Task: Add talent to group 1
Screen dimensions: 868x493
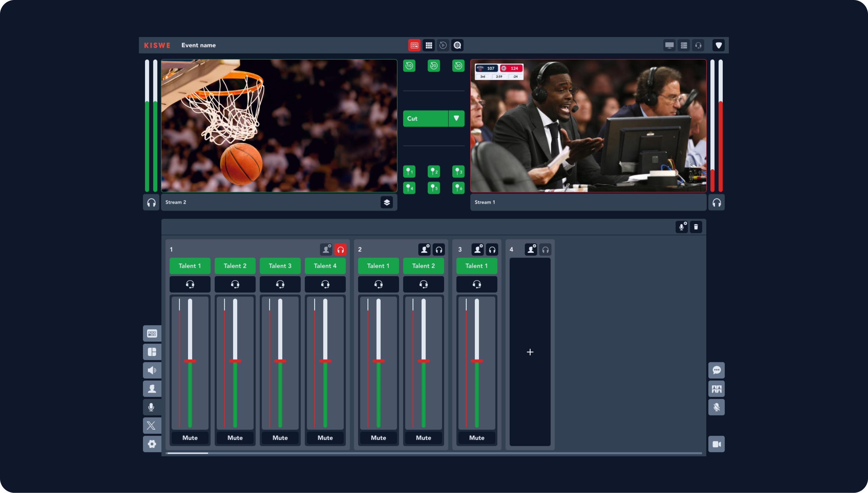Action: 326,250
